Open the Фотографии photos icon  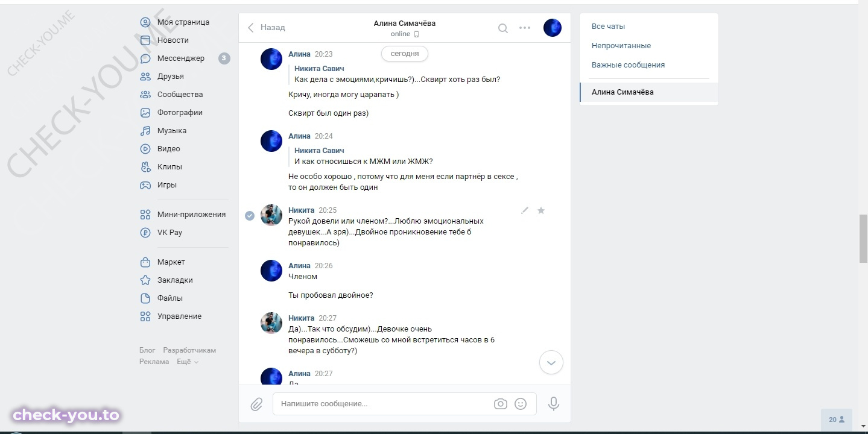click(x=145, y=113)
